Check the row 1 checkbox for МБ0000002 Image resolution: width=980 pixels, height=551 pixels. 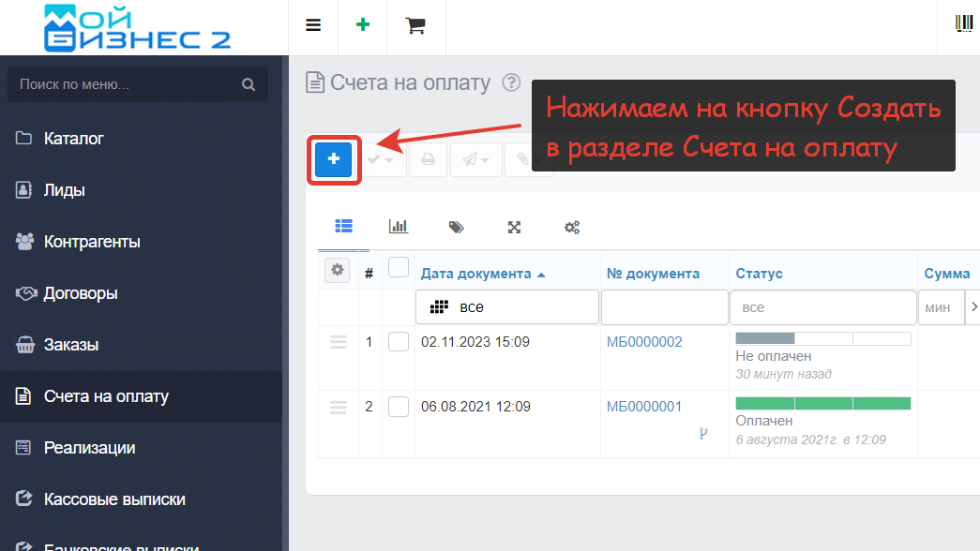(x=399, y=342)
